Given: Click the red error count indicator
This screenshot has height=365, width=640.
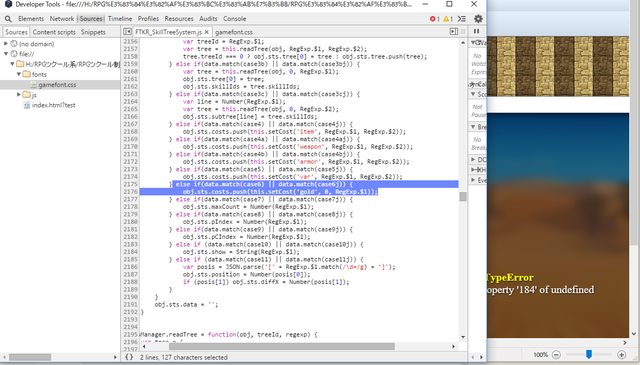Looking at the screenshot, I should pos(435,19).
